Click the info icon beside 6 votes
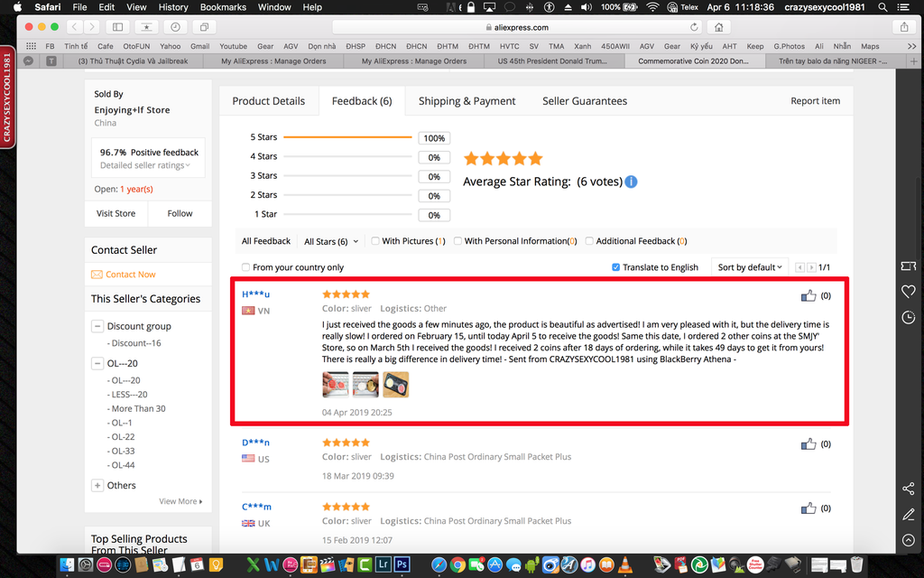This screenshot has height=578, width=924. pyautogui.click(x=631, y=182)
